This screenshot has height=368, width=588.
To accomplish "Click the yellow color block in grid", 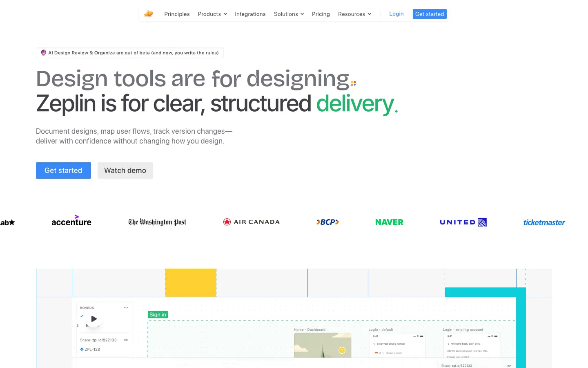I will [x=191, y=283].
